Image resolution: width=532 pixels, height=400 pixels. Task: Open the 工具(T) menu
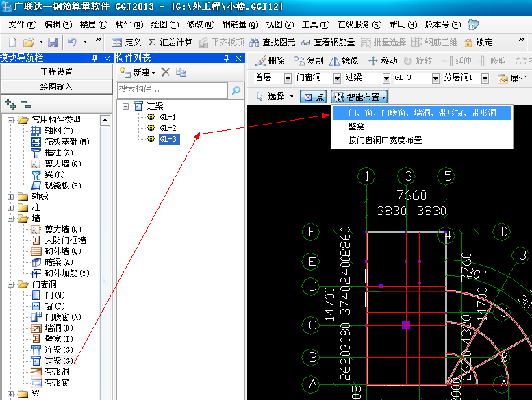point(316,25)
